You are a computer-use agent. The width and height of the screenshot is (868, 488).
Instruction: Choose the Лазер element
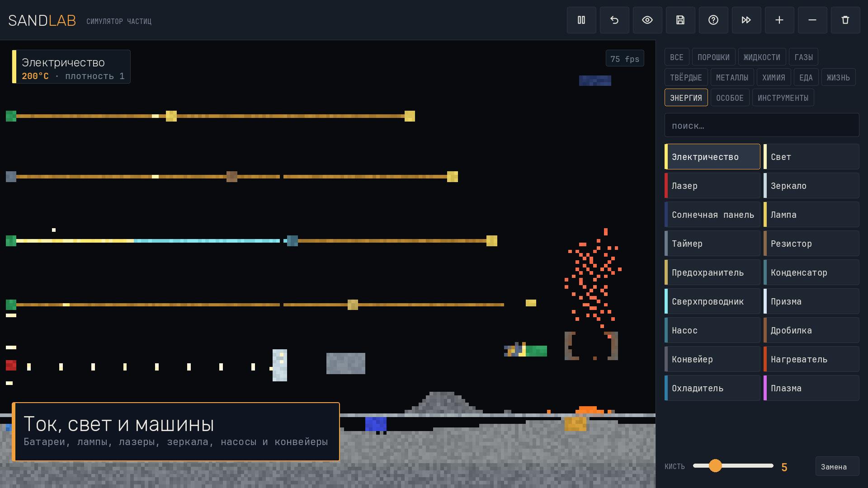click(712, 186)
